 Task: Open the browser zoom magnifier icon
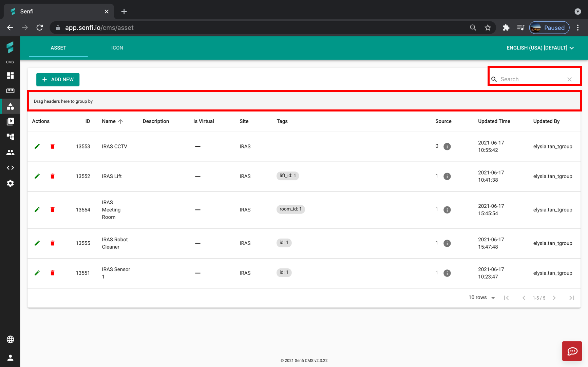pos(473,28)
